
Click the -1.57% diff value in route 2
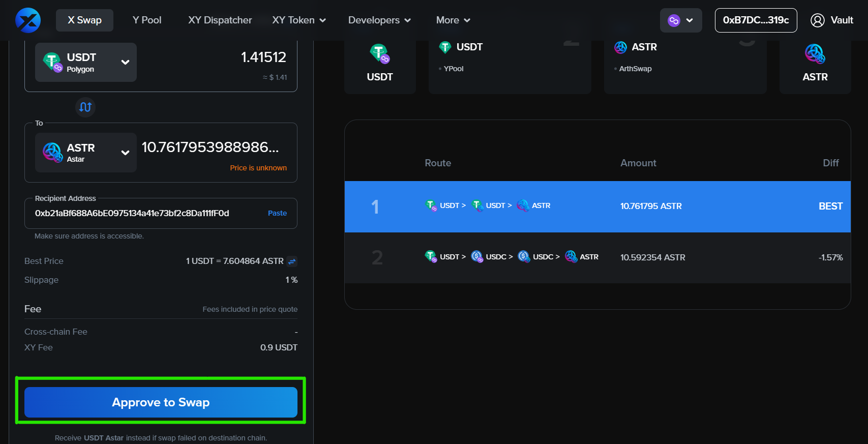(x=830, y=257)
